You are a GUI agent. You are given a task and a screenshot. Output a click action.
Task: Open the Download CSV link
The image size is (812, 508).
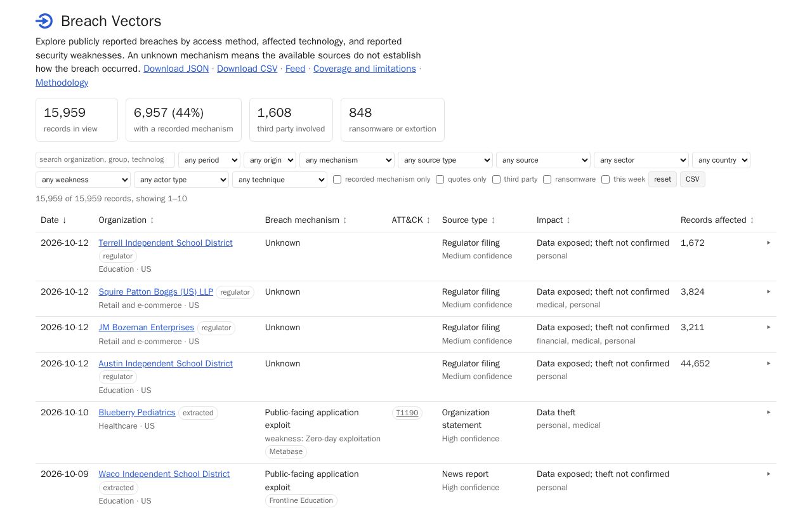click(247, 69)
